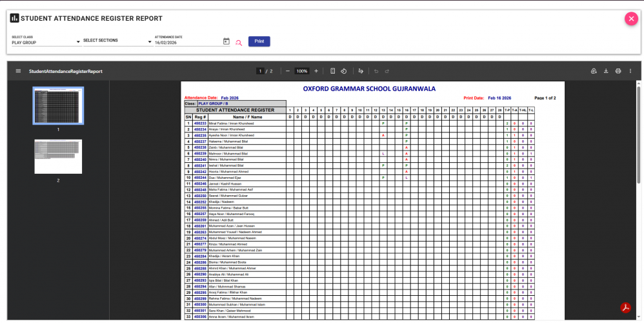Screen dimensions: 644x323
Task: Click the PDF page number box
Action: click(x=260, y=71)
